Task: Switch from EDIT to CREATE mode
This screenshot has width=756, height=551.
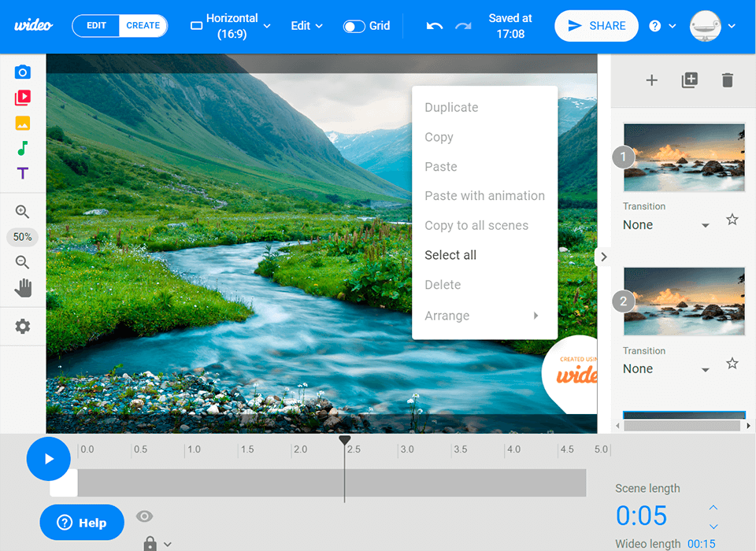Action: pyautogui.click(x=143, y=25)
